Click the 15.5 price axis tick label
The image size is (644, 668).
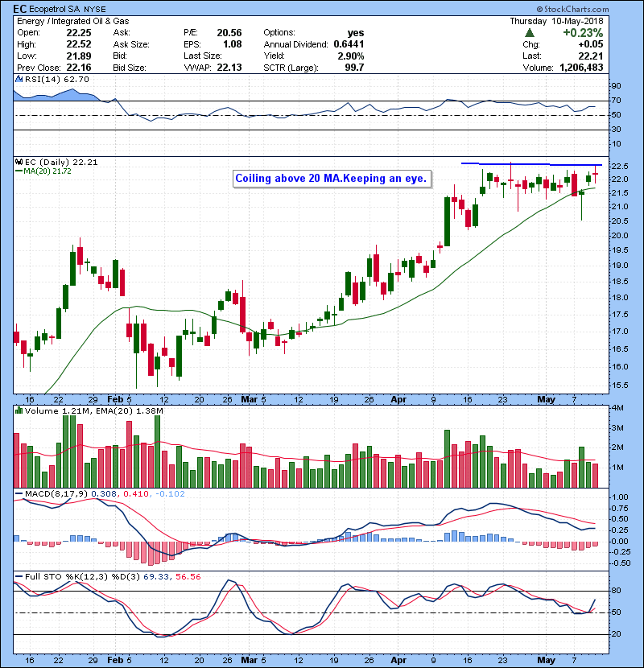coord(620,386)
